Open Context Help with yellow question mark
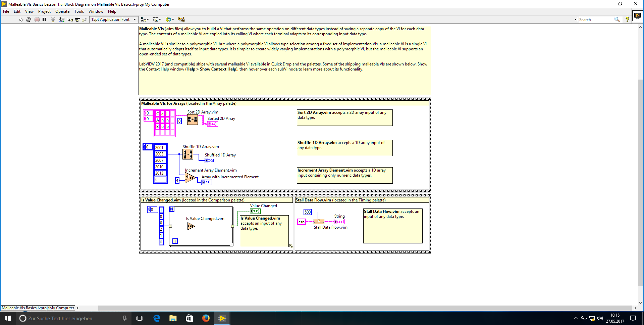This screenshot has width=644, height=325. pyautogui.click(x=627, y=20)
